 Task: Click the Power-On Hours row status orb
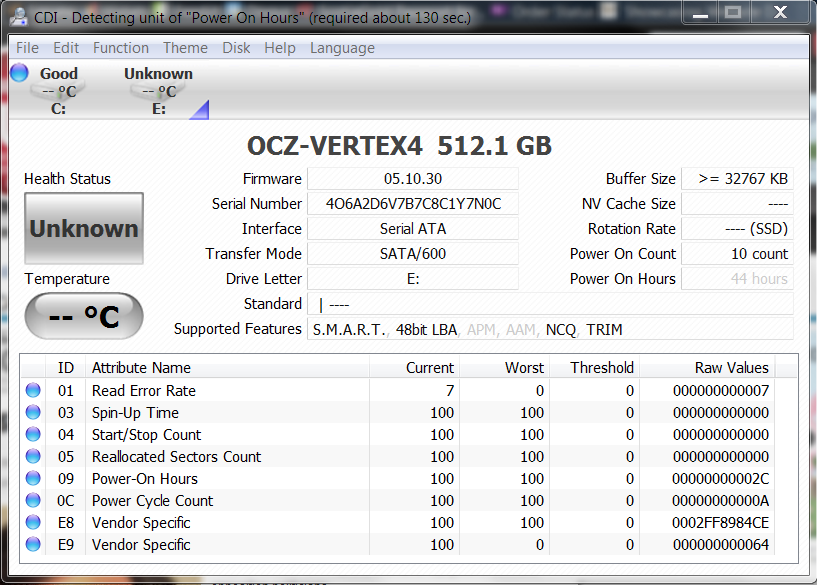(x=34, y=479)
